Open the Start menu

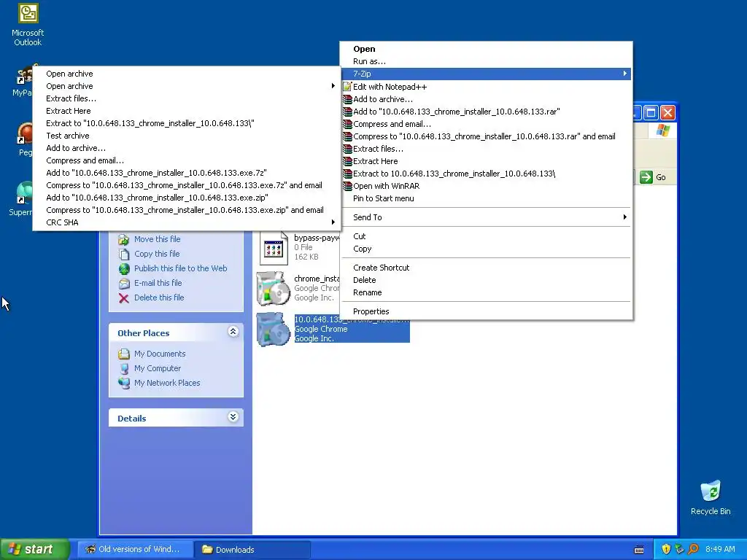tap(34, 549)
